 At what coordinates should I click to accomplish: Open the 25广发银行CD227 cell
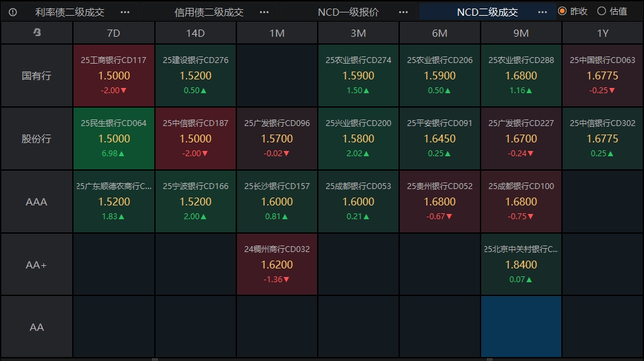click(521, 138)
